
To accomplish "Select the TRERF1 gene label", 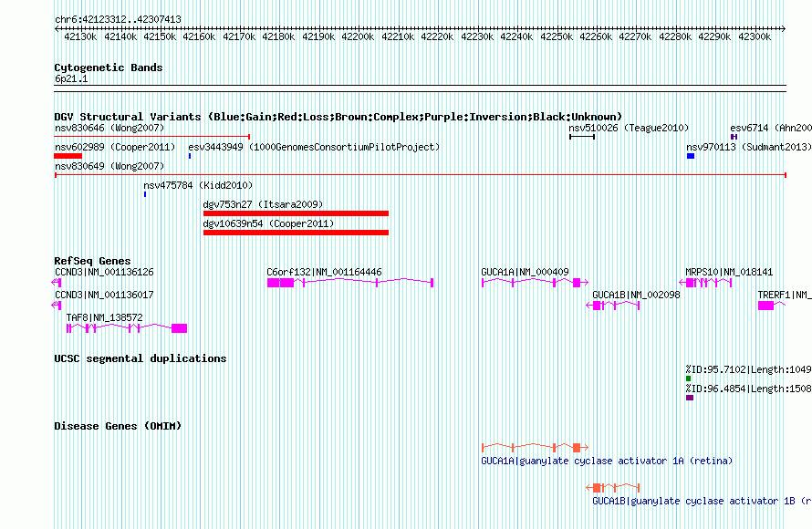I will [x=785, y=295].
